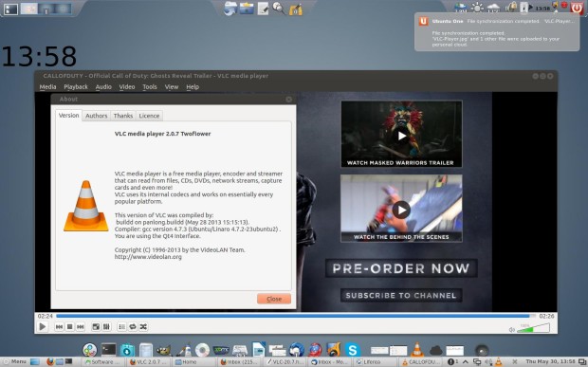The height and width of the screenshot is (367, 588).
Task: Open the cloud icon in dock
Action: coord(435,351)
